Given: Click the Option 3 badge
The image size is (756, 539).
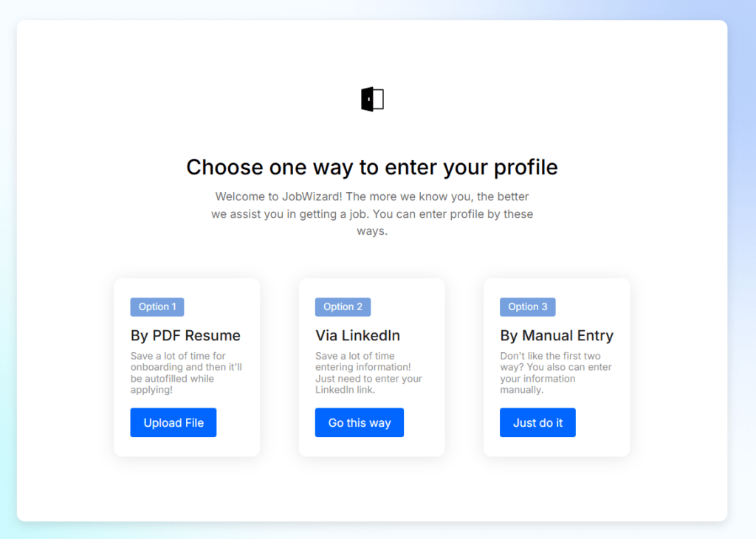Looking at the screenshot, I should point(527,306).
